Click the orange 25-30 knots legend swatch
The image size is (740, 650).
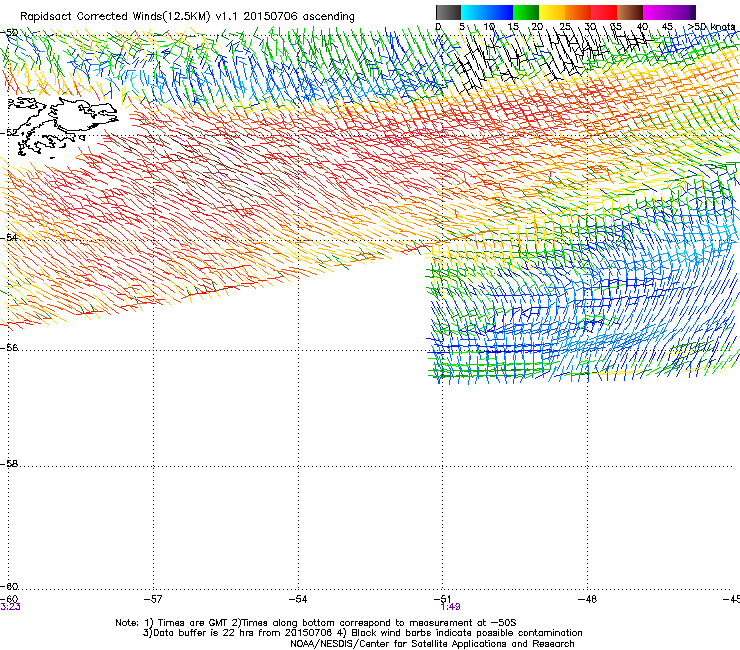pos(578,12)
